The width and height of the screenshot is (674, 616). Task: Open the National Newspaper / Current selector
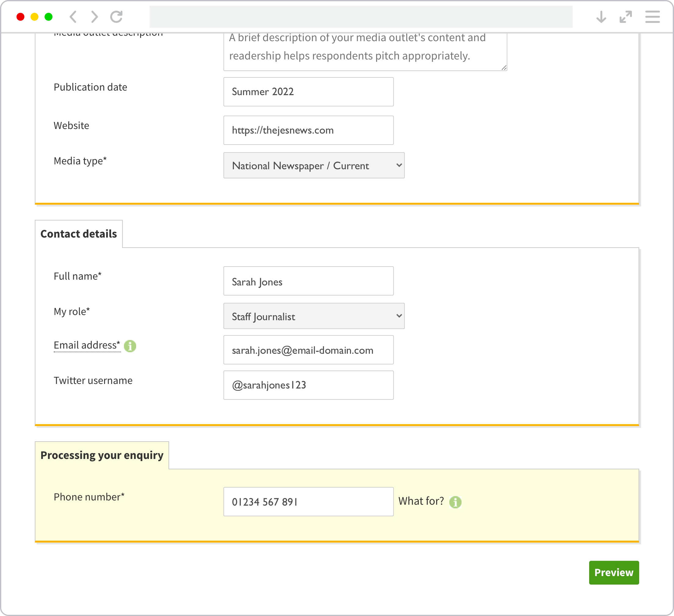pos(313,165)
